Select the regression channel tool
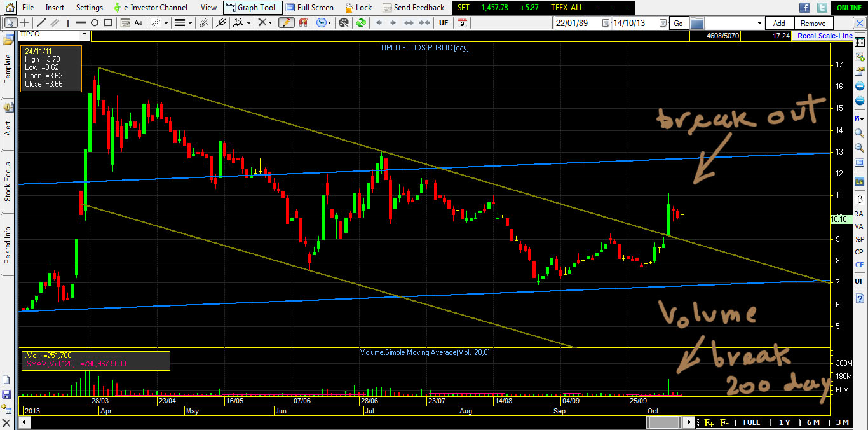Screen dimensions: 868x430 221,22
